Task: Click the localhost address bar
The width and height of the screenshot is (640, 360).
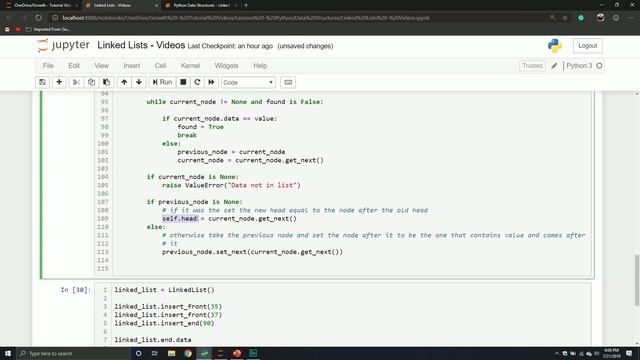Action: point(245,18)
